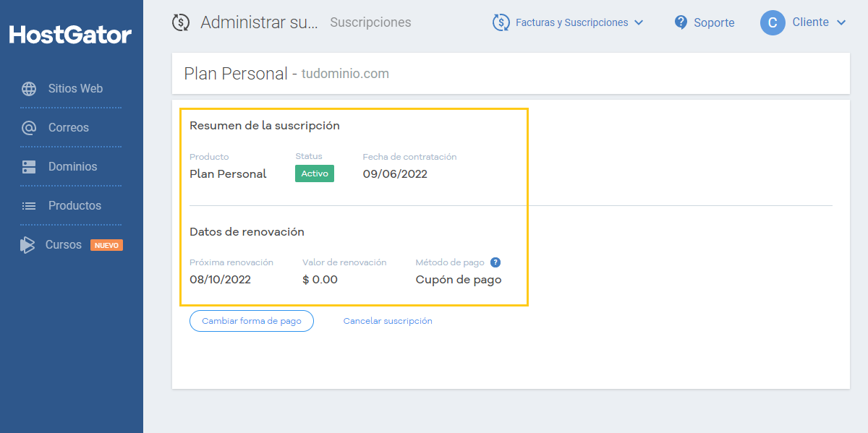Screen dimensions: 868x433
Task: Click the Plan Personal - tudominio.com heading
Action: click(286, 74)
